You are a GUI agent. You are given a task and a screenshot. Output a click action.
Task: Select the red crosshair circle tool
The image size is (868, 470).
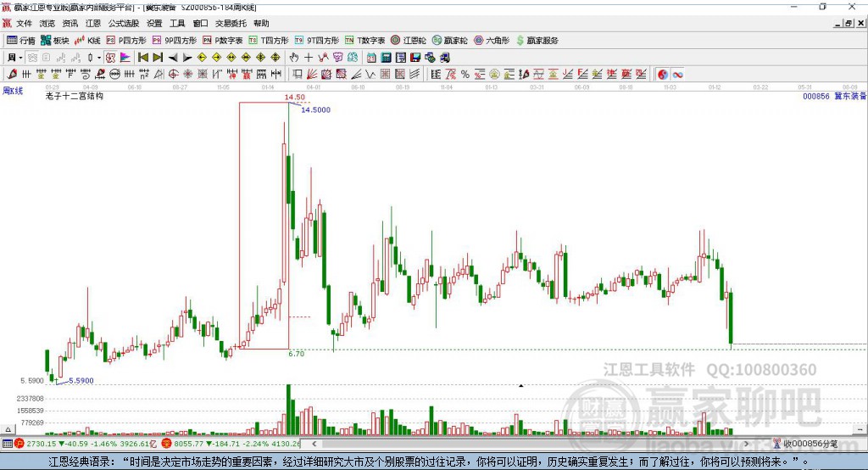(173, 75)
